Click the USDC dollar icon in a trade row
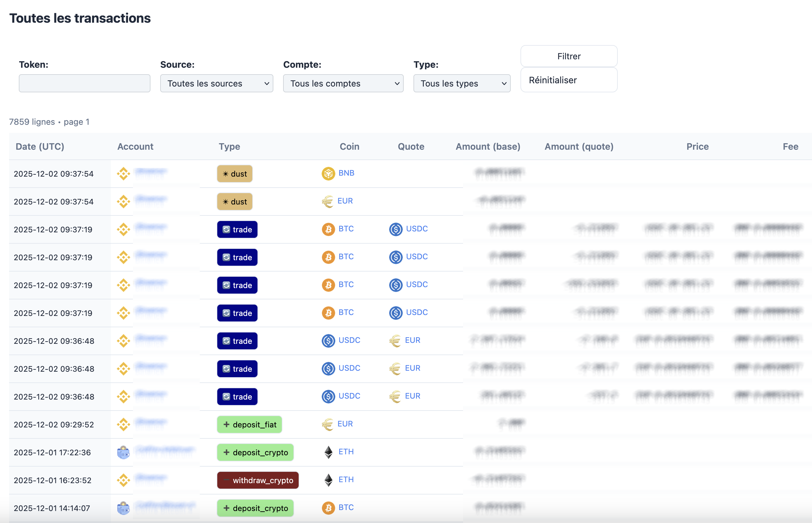The height and width of the screenshot is (523, 812). coord(396,229)
